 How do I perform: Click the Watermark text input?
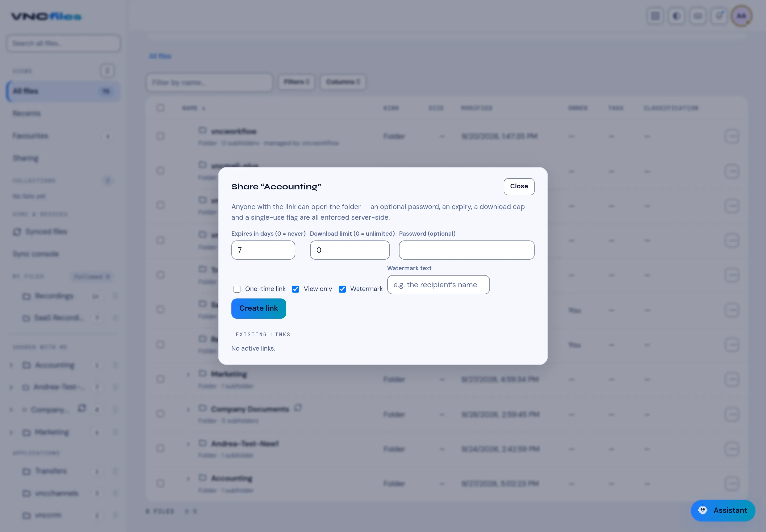tap(438, 285)
